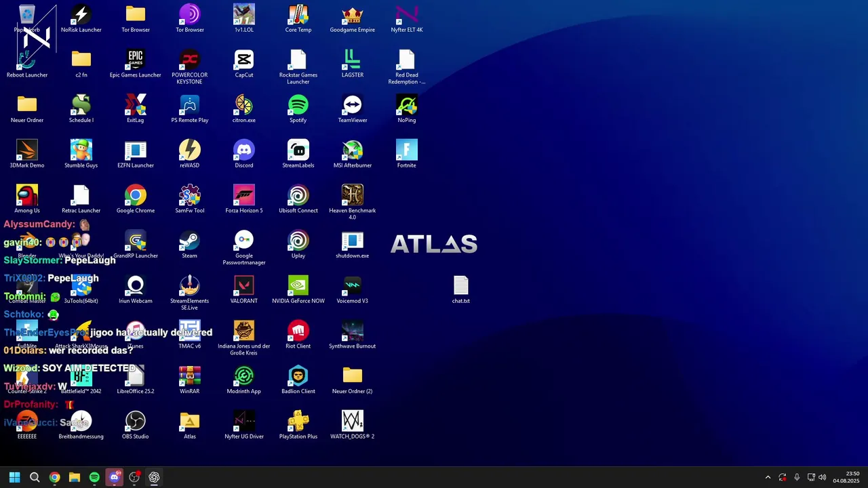Open the Goodgame Empire shortcut
Screen dimensions: 868x488
[353, 18]
